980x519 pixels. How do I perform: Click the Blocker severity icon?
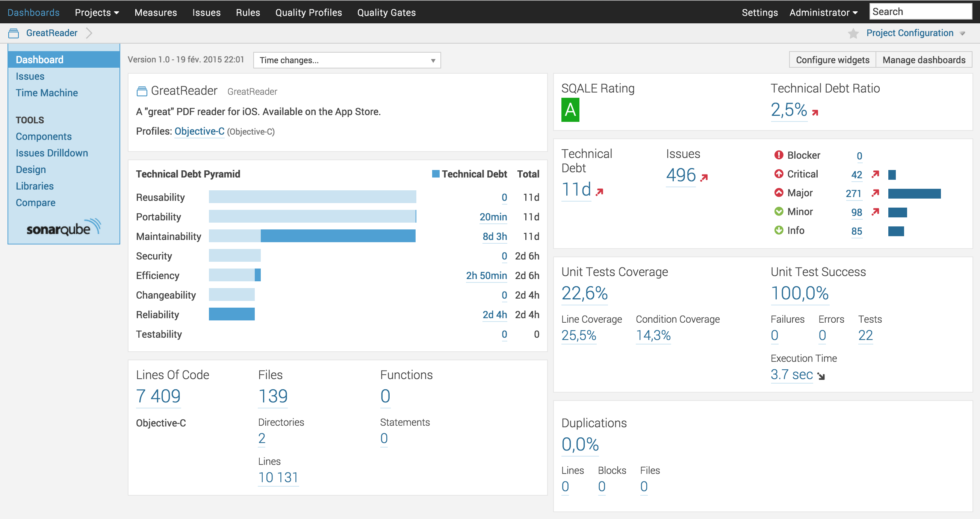pos(779,155)
